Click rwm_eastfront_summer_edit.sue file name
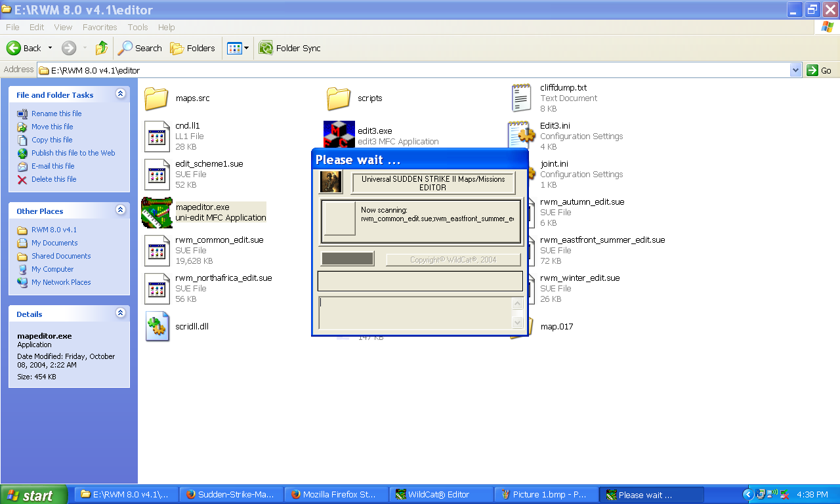 click(602, 240)
